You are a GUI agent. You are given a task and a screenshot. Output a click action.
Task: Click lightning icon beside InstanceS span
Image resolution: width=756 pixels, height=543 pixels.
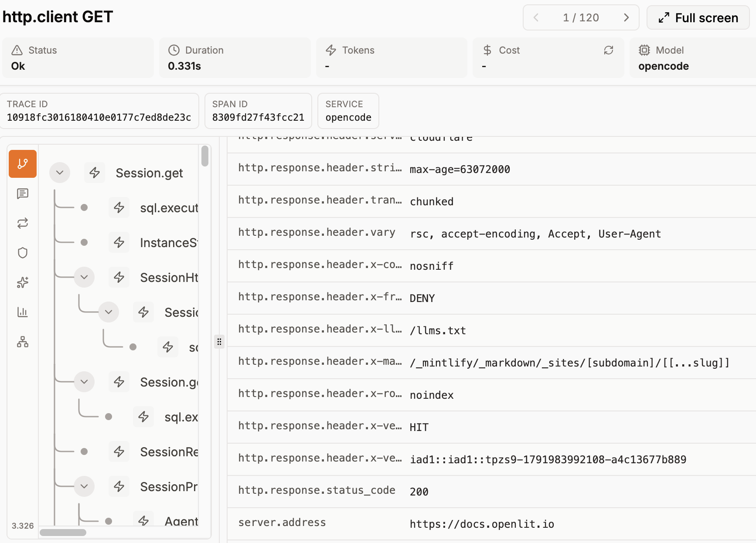(119, 243)
